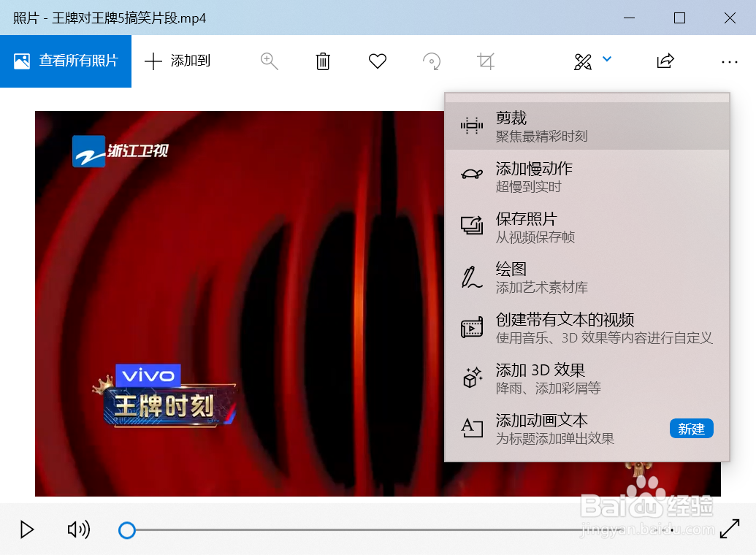Click the photo gallery icon in blue button
756x555 pixels.
(22, 61)
